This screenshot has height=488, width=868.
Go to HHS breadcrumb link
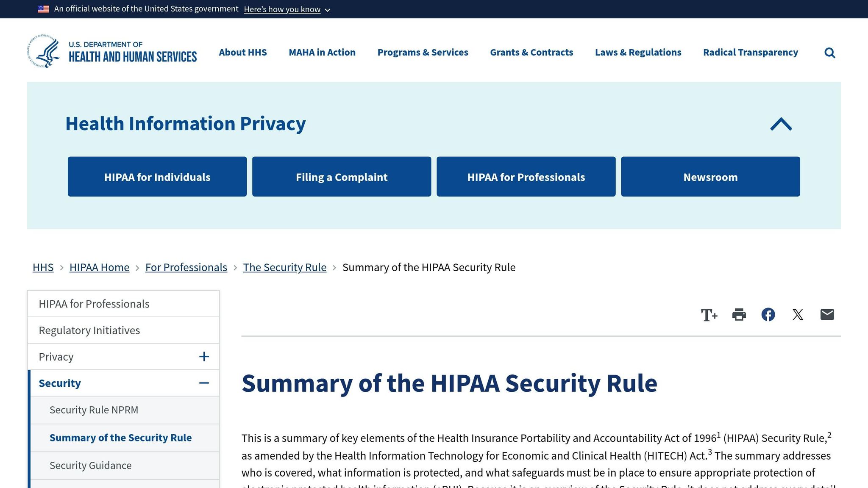pyautogui.click(x=43, y=267)
